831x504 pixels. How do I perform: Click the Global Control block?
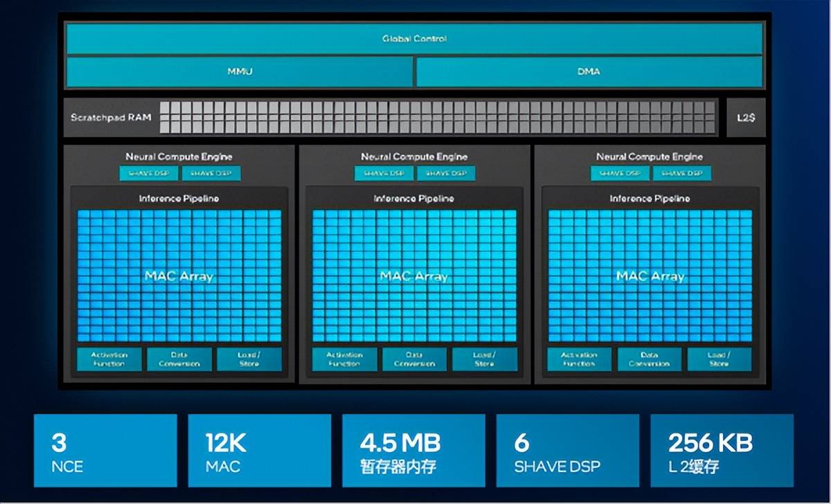tap(414, 39)
